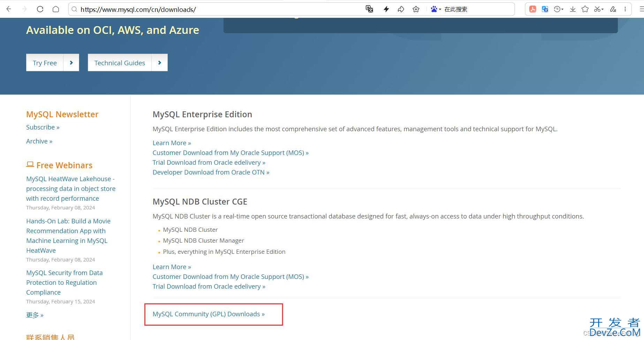Screen dimensions: 644x340
Task: Click Learn More under MySQL NDB Cluster CGE
Action: pos(172,267)
